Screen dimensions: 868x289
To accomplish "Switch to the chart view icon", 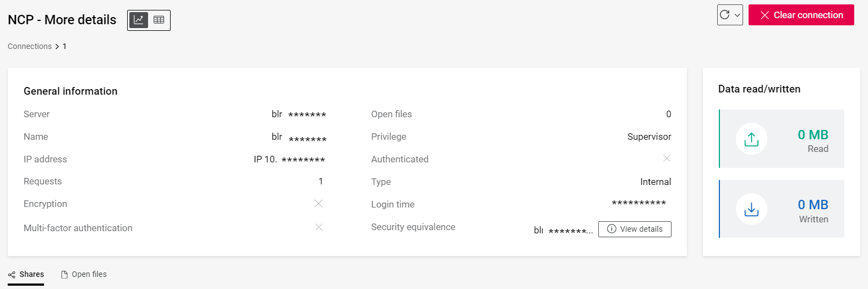I will point(139,20).
